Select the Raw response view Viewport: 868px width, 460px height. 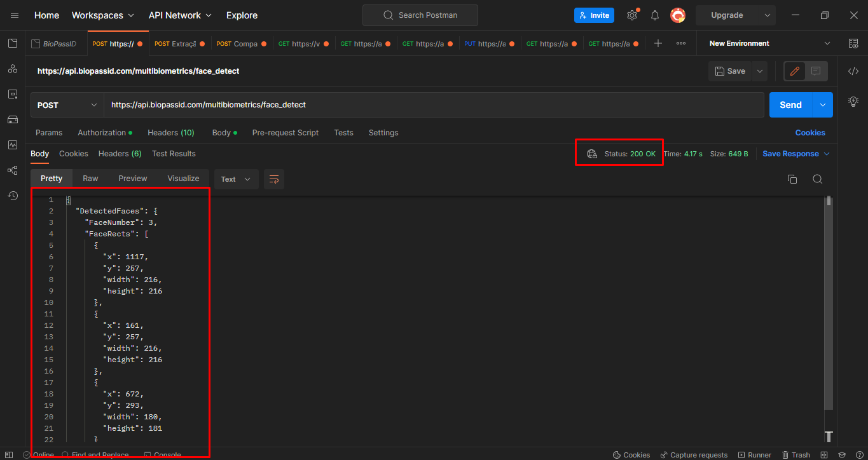pyautogui.click(x=90, y=179)
